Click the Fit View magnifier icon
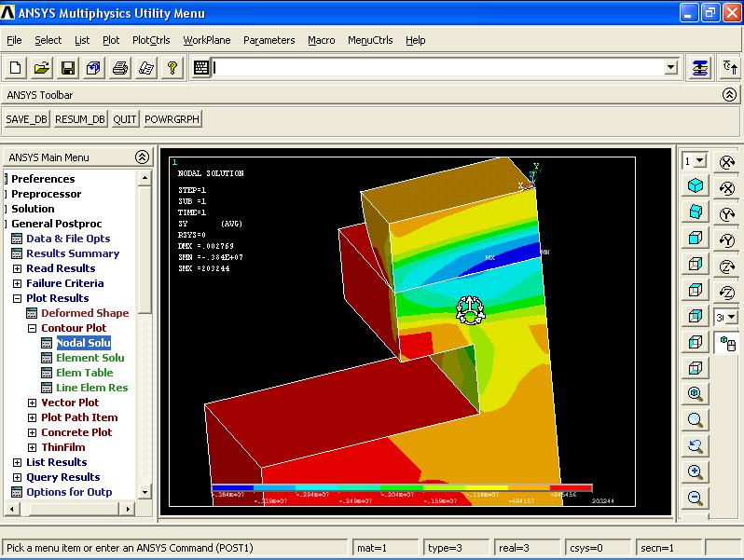The height and width of the screenshot is (560, 744). (696, 393)
